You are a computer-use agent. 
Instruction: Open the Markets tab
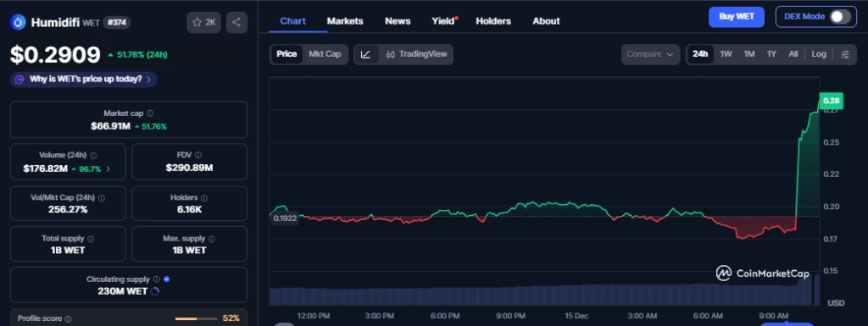click(x=345, y=21)
